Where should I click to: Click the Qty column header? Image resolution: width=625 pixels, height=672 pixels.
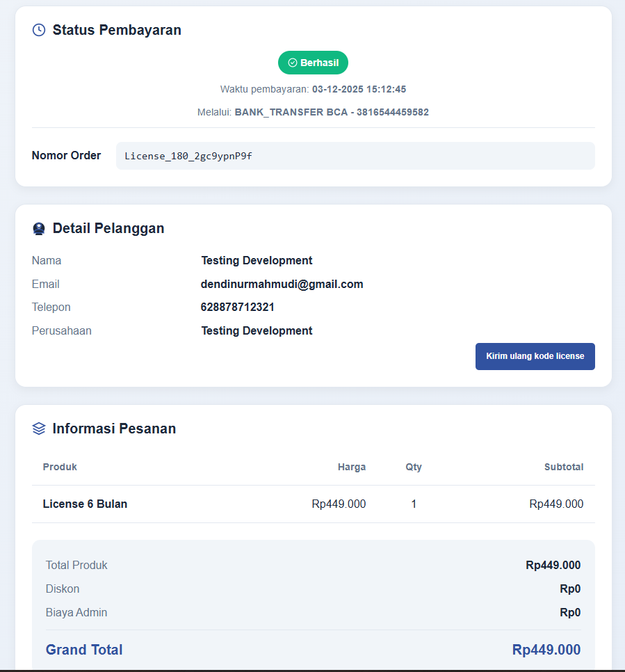click(x=414, y=467)
